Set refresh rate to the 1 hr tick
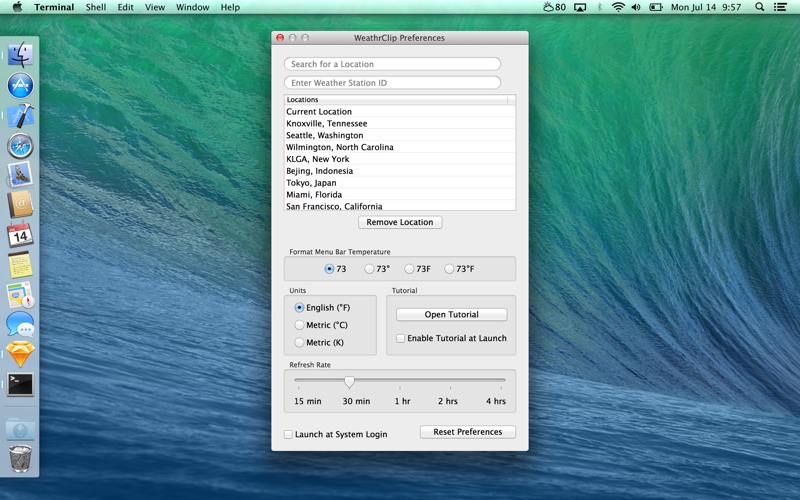 coord(400,387)
